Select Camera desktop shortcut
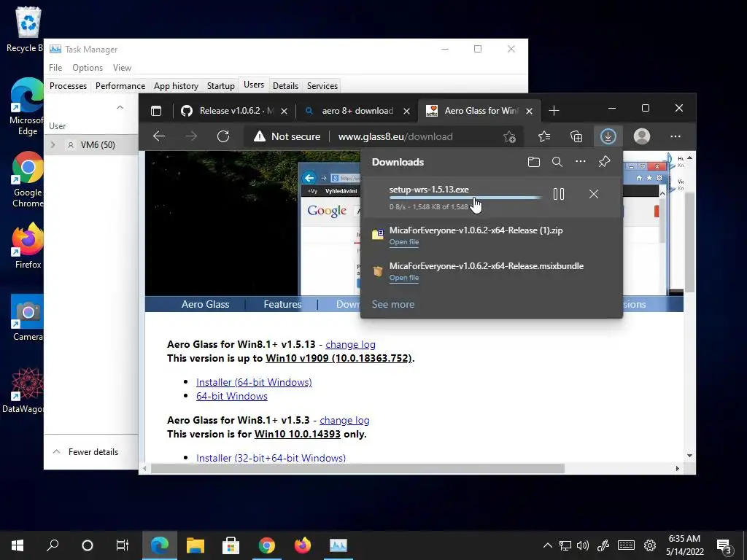Image resolution: width=747 pixels, height=560 pixels. point(27,317)
